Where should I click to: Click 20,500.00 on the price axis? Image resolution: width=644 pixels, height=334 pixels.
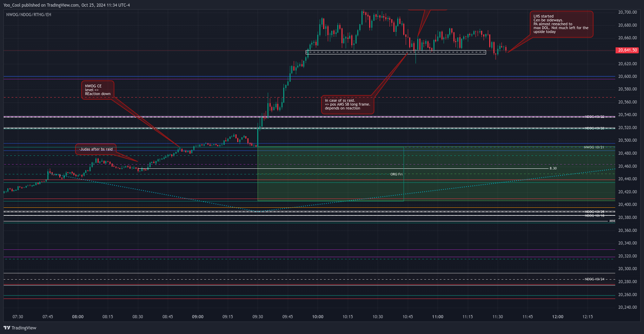pyautogui.click(x=628, y=140)
